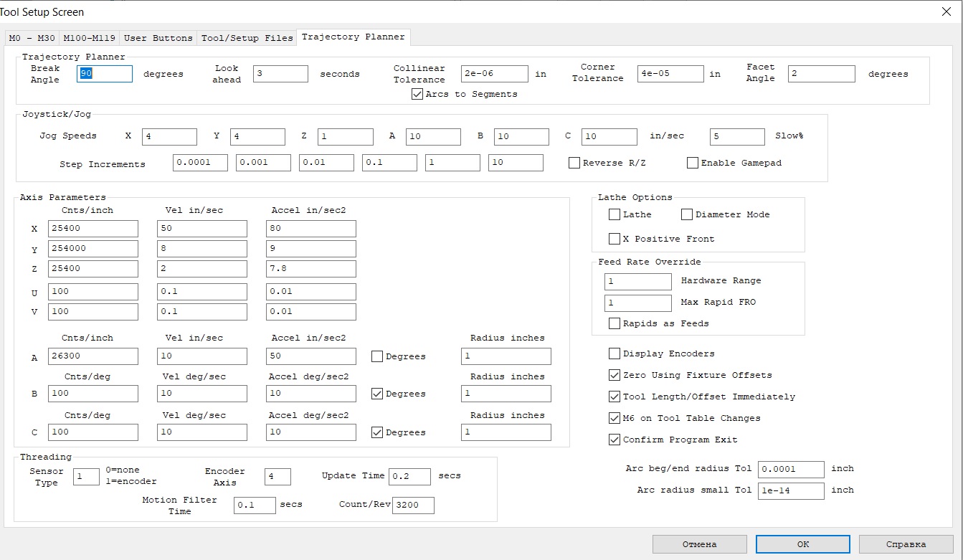This screenshot has width=963, height=560.
Task: Open the Tool/Setup Files tab
Action: (x=247, y=38)
